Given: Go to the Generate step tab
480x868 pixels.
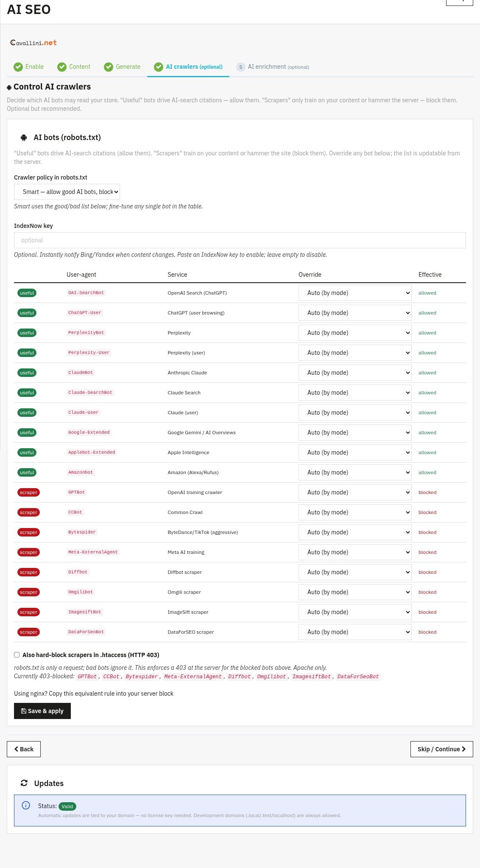Looking at the screenshot, I should 122,67.
